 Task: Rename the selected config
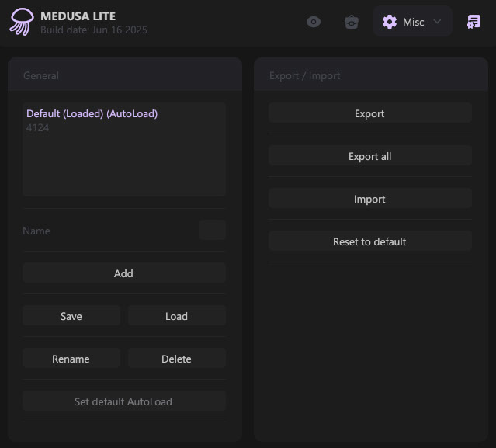71,359
